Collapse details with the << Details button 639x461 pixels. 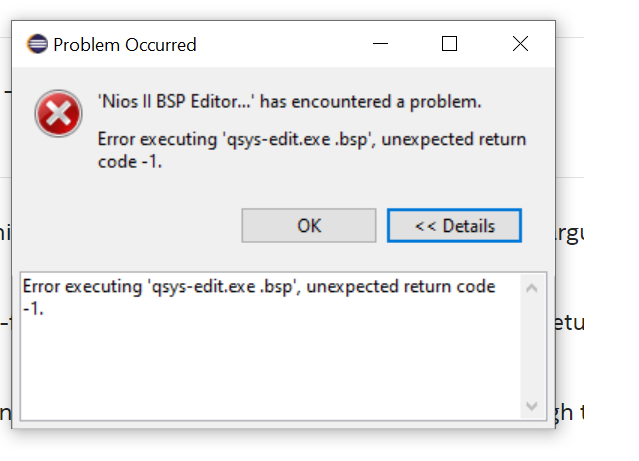pos(454,226)
